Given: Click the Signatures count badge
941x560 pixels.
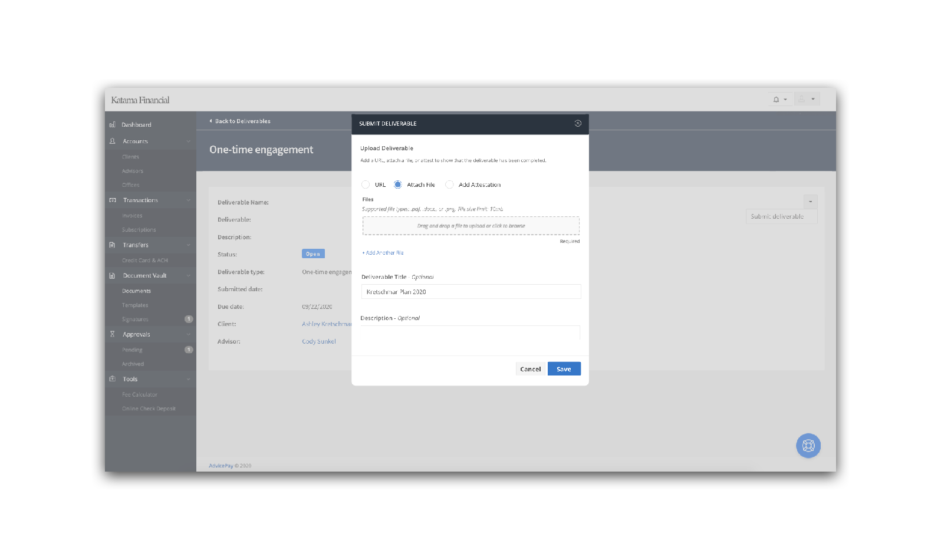Looking at the screenshot, I should point(189,319).
